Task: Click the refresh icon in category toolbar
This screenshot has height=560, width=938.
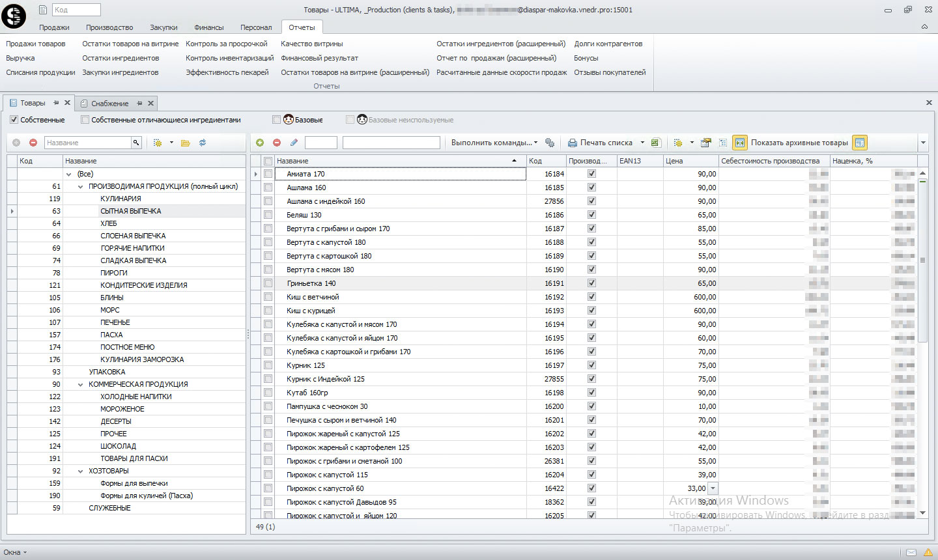Action: [203, 143]
